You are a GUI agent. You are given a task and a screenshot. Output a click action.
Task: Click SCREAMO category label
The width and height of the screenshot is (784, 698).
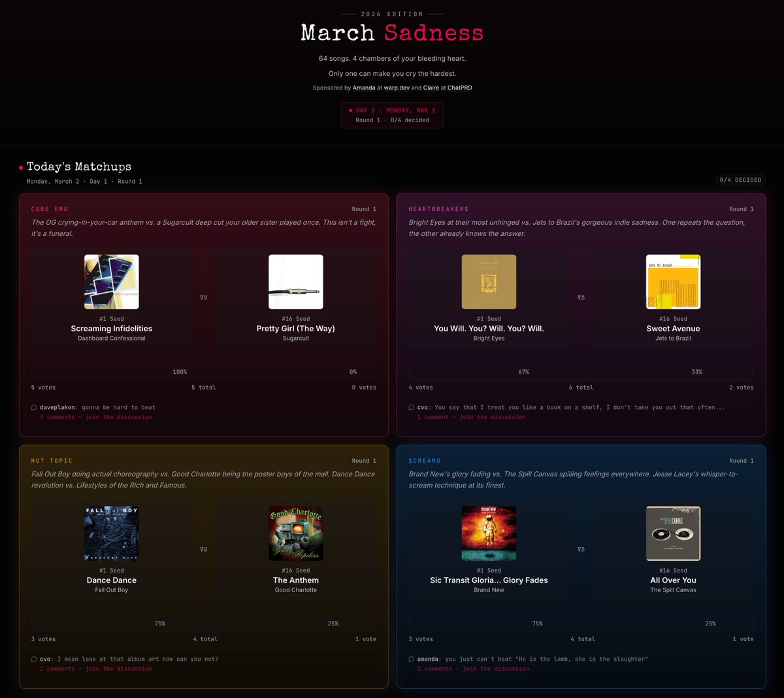tap(425, 461)
